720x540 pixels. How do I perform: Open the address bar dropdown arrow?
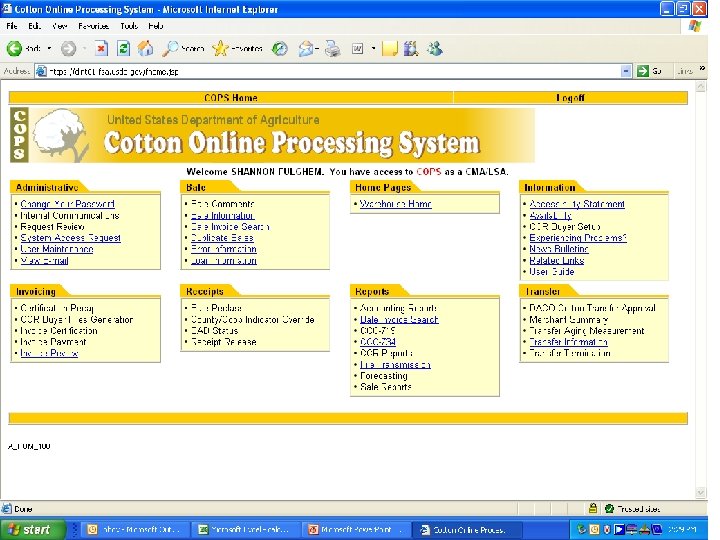pos(625,71)
